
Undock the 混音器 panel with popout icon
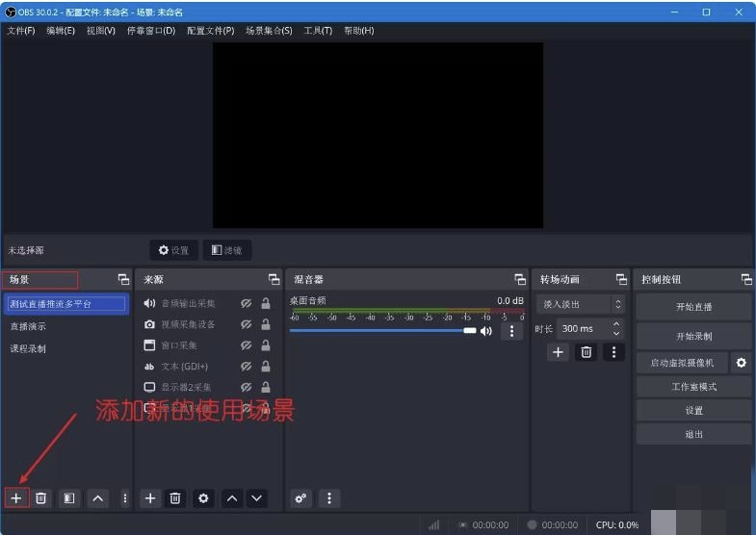[518, 279]
